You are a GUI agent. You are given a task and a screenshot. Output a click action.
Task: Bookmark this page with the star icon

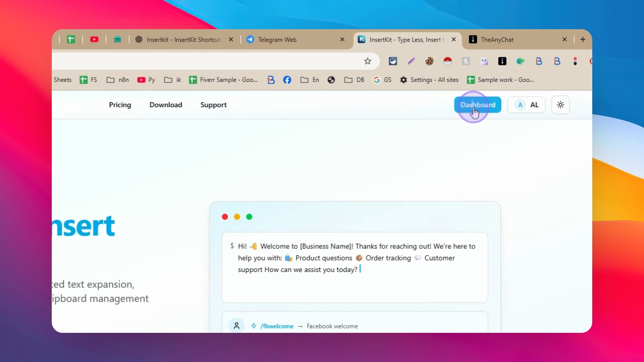tap(368, 61)
